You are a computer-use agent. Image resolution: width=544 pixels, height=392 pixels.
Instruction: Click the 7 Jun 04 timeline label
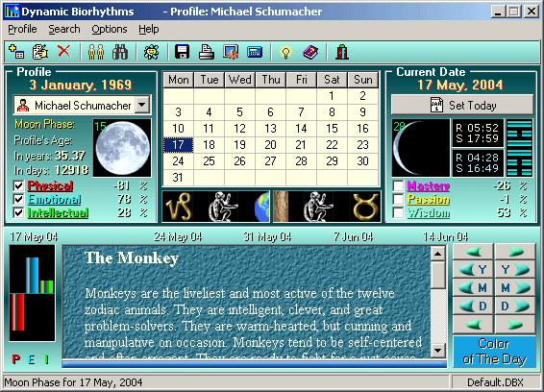tap(353, 237)
